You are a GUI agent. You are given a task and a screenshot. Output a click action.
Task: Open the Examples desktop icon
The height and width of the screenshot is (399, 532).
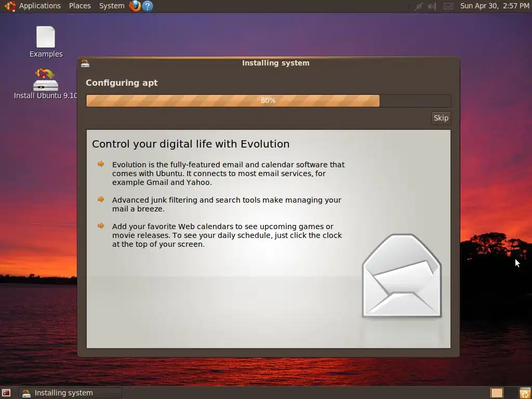tap(46, 42)
